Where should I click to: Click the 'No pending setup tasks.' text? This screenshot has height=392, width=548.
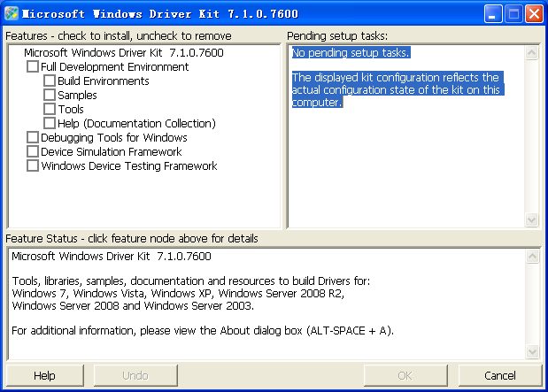(x=351, y=52)
